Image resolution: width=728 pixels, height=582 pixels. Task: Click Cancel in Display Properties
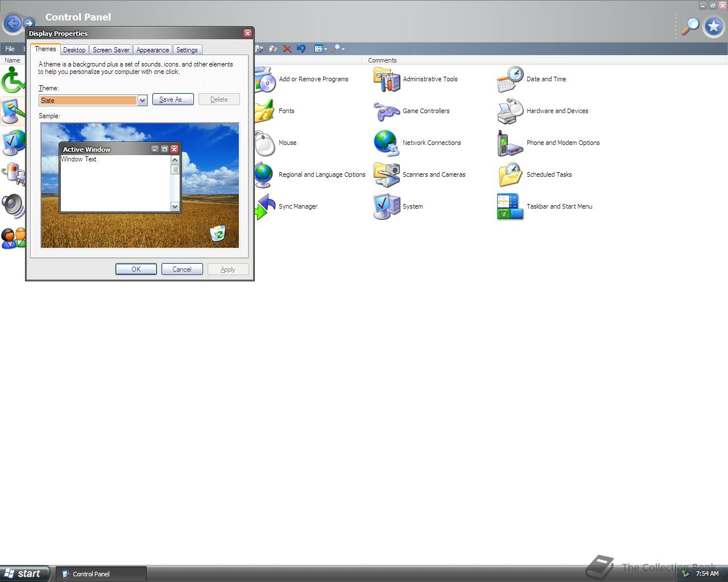(x=182, y=269)
